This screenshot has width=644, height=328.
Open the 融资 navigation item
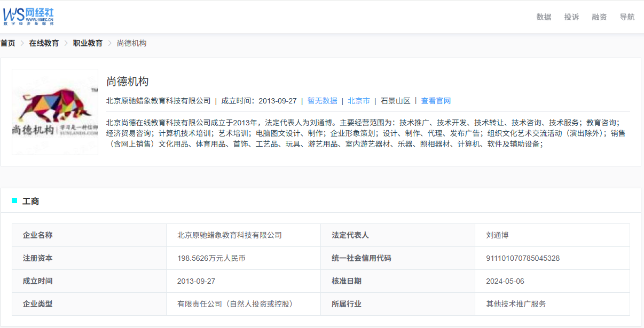(x=599, y=17)
